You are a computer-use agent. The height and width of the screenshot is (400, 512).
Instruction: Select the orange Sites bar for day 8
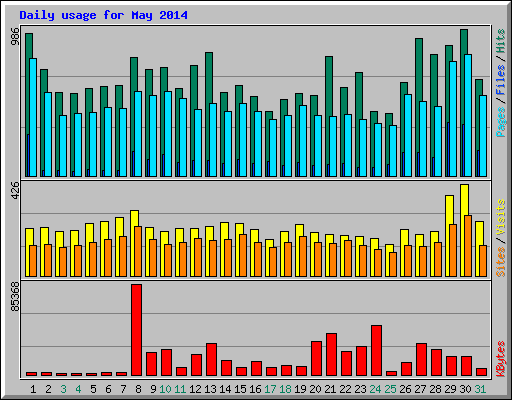(x=138, y=251)
